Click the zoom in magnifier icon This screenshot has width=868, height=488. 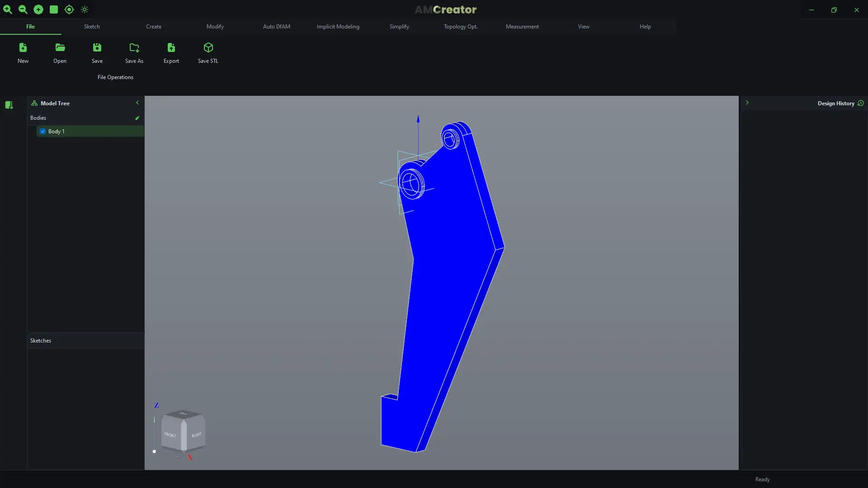[8, 9]
